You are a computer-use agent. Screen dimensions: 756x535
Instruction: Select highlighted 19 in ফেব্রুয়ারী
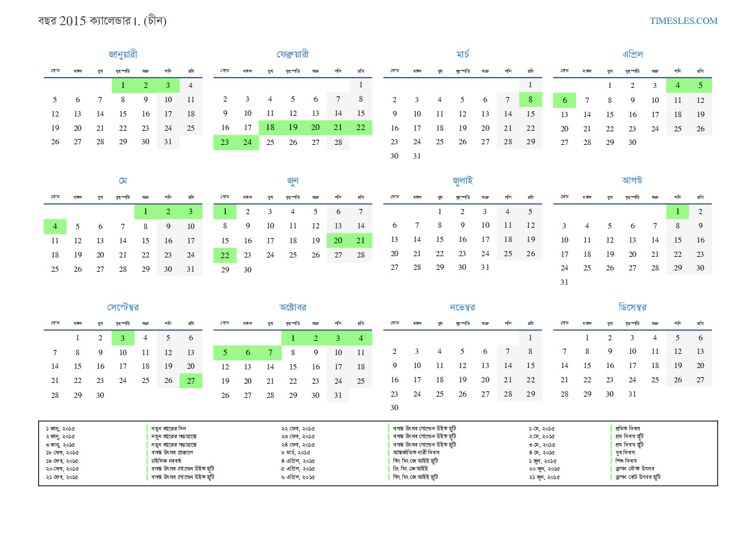pyautogui.click(x=293, y=128)
